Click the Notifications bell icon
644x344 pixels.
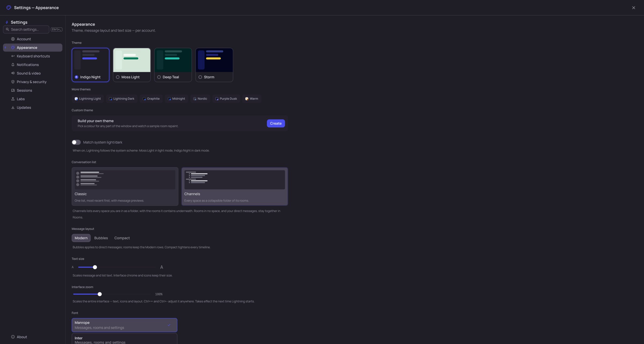(13, 65)
